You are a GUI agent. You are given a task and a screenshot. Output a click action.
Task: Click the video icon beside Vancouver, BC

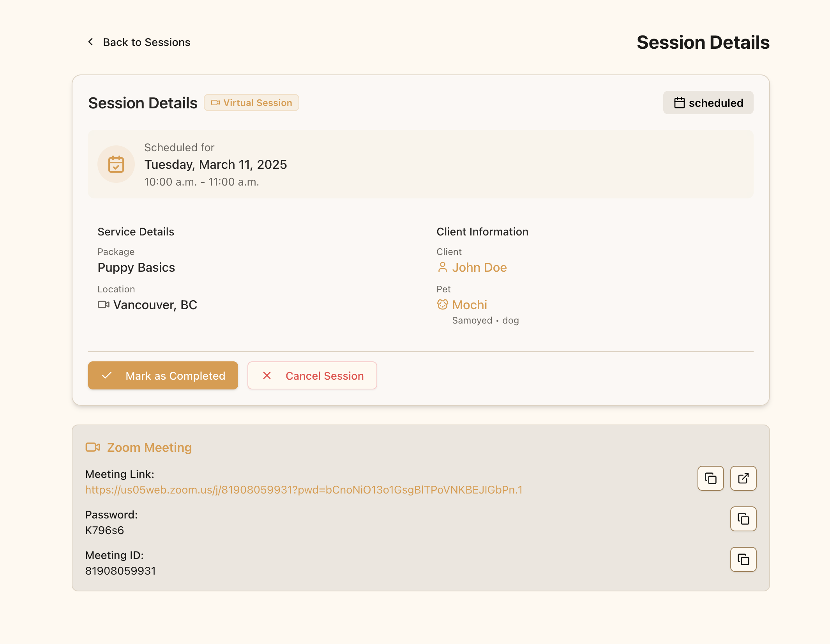(x=103, y=304)
